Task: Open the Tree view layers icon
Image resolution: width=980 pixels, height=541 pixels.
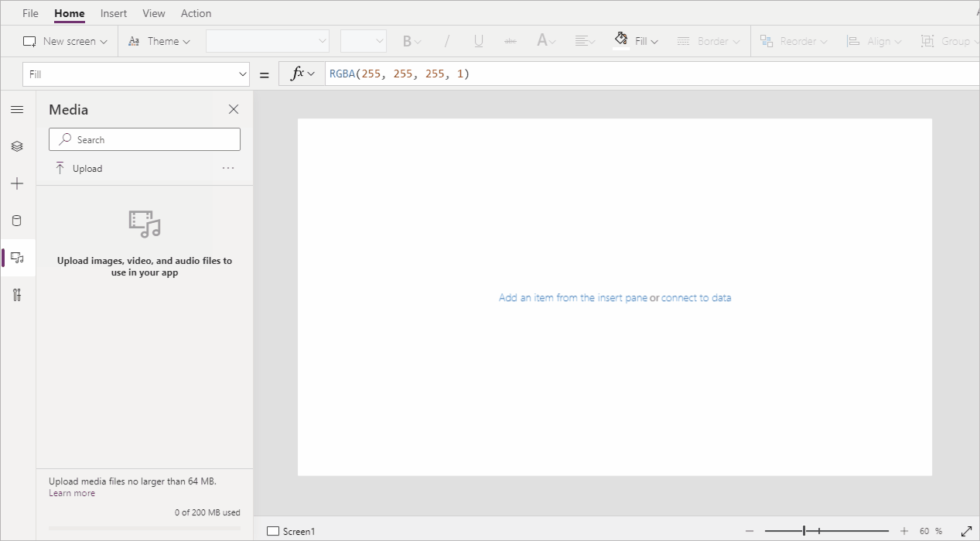Action: click(x=17, y=146)
